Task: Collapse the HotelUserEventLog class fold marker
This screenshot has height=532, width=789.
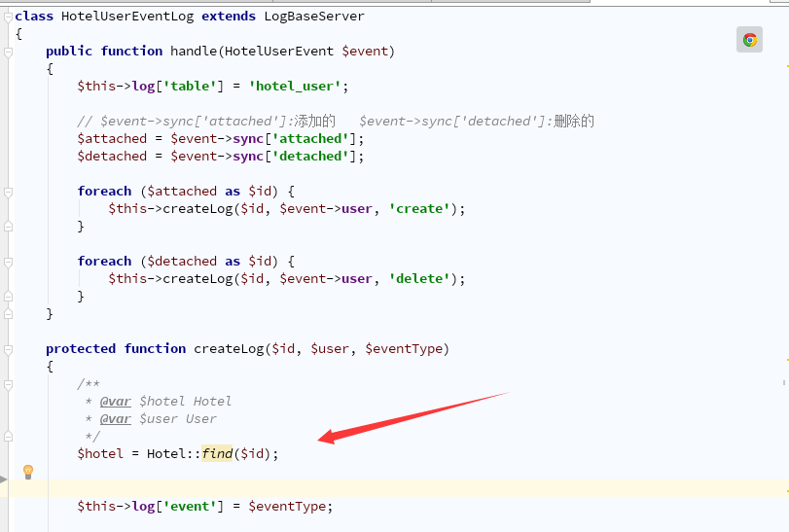Action: (8, 18)
